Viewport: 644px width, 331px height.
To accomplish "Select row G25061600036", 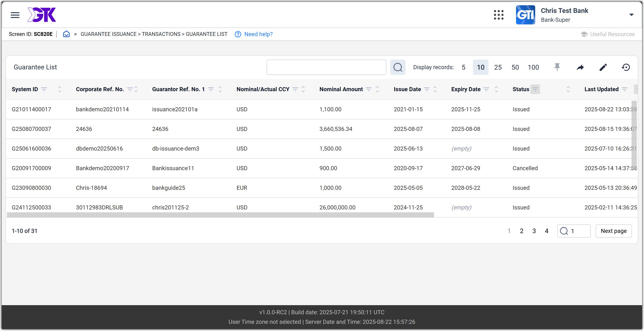I will pyautogui.click(x=322, y=149).
